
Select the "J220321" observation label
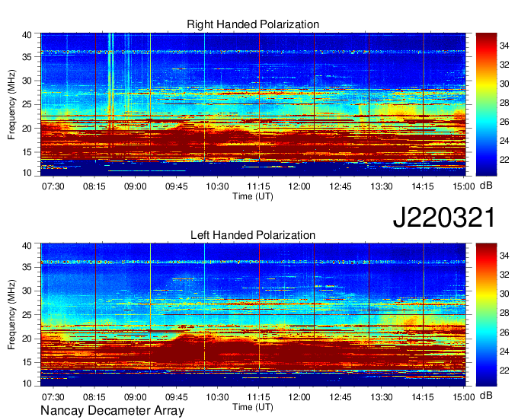(444, 217)
